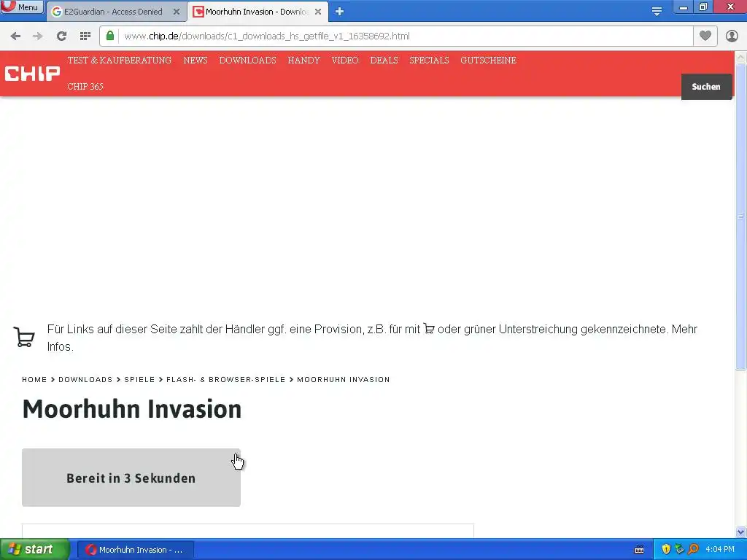The width and height of the screenshot is (747, 560).
Task: Open the Opera Menu button
Action: (21, 7)
